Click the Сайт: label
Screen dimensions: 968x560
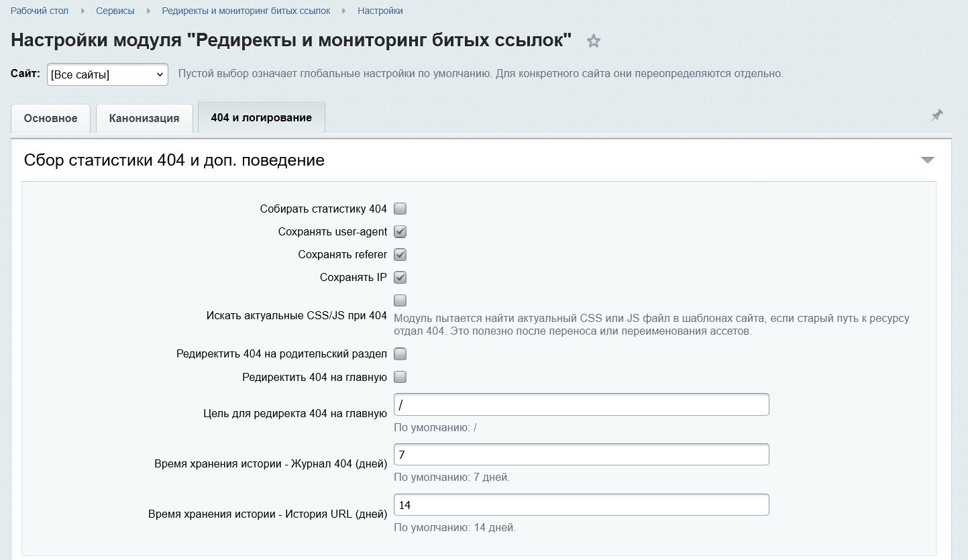click(25, 74)
